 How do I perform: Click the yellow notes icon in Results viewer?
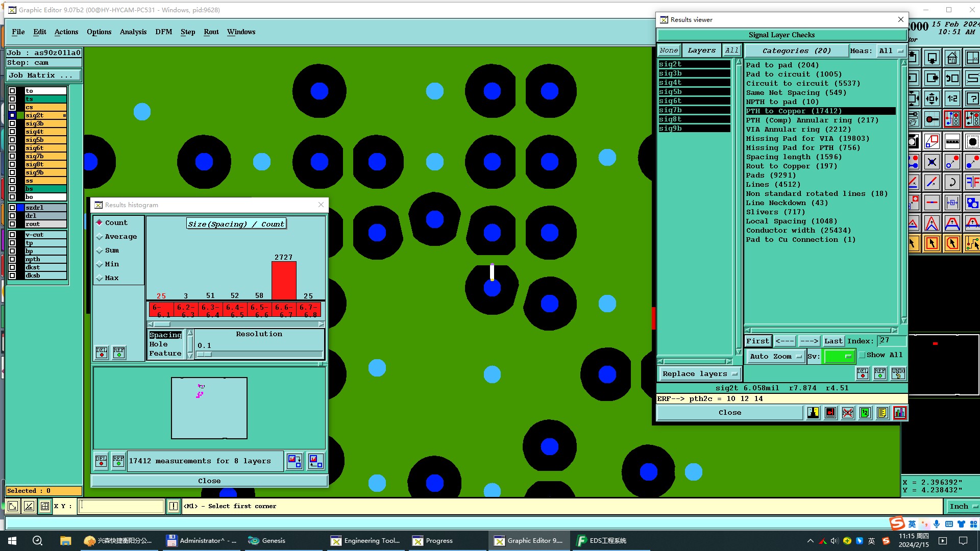[882, 413]
